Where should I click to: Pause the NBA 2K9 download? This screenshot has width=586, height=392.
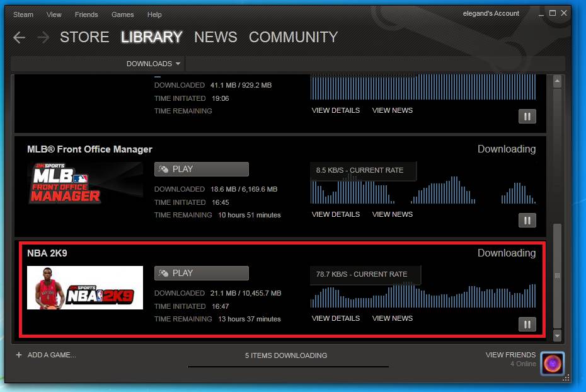527,325
